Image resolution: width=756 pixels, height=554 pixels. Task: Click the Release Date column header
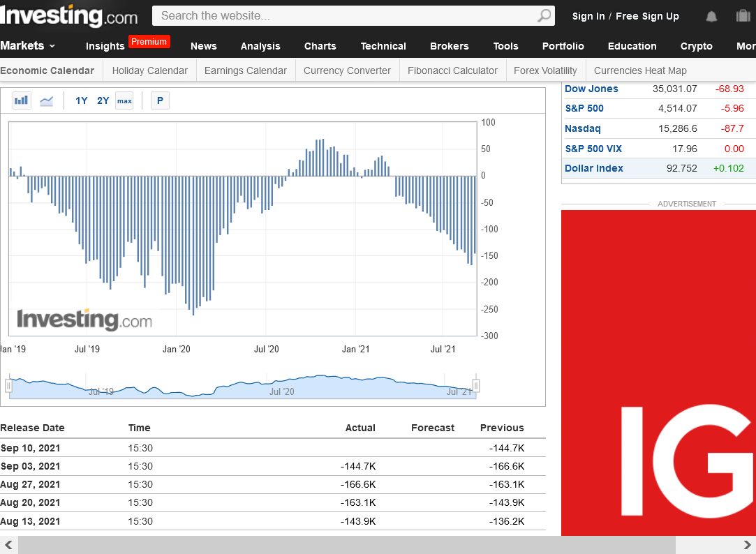click(x=32, y=428)
